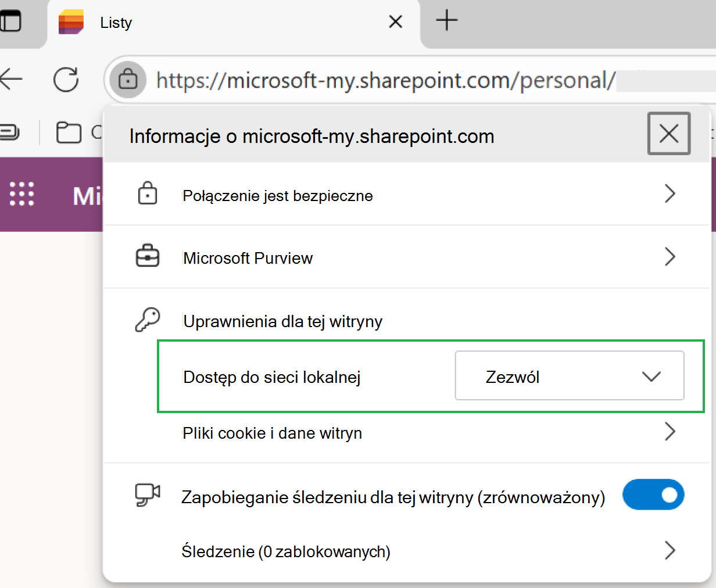Expand the Microsoft Purview chevron
716x588 pixels.
tap(670, 257)
